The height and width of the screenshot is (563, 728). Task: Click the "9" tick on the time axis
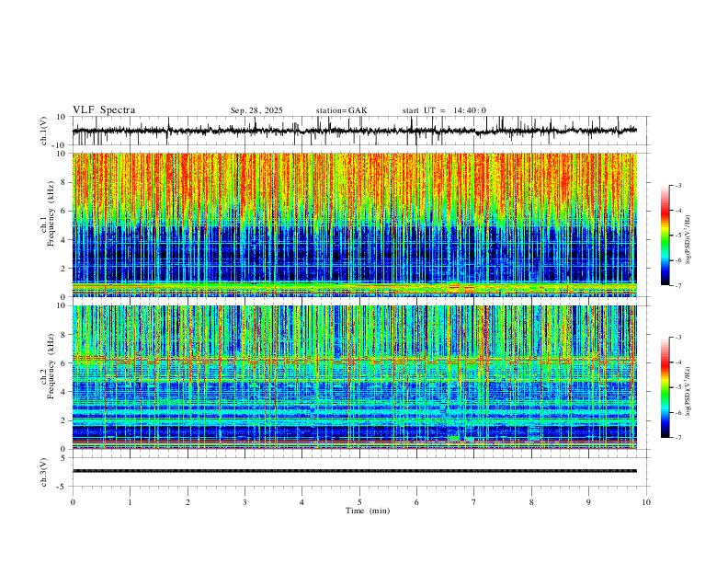[588, 502]
